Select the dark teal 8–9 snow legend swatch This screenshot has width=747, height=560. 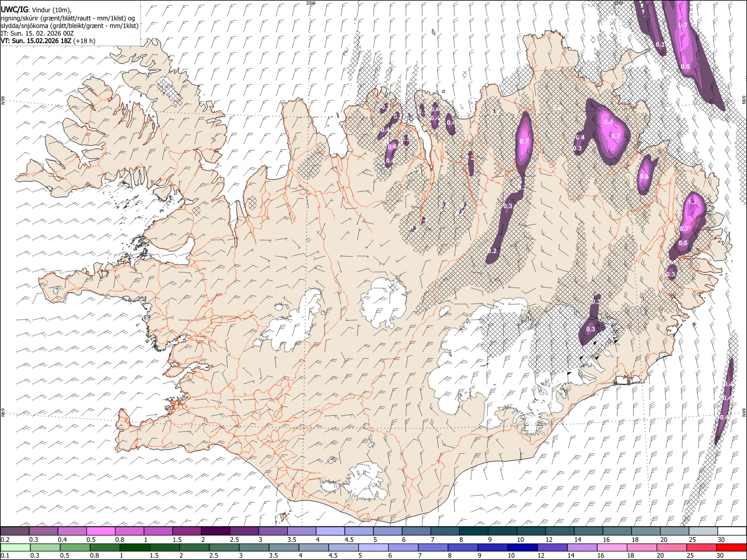pos(473,531)
